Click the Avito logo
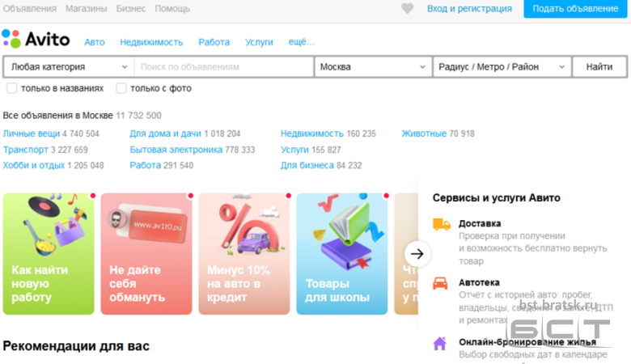This screenshot has height=364, width=631. point(36,39)
